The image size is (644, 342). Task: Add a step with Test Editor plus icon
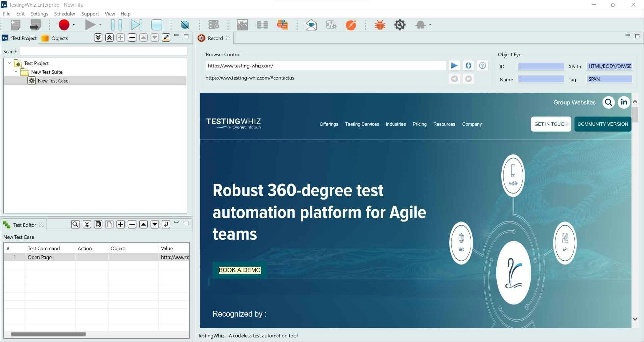[x=121, y=224]
